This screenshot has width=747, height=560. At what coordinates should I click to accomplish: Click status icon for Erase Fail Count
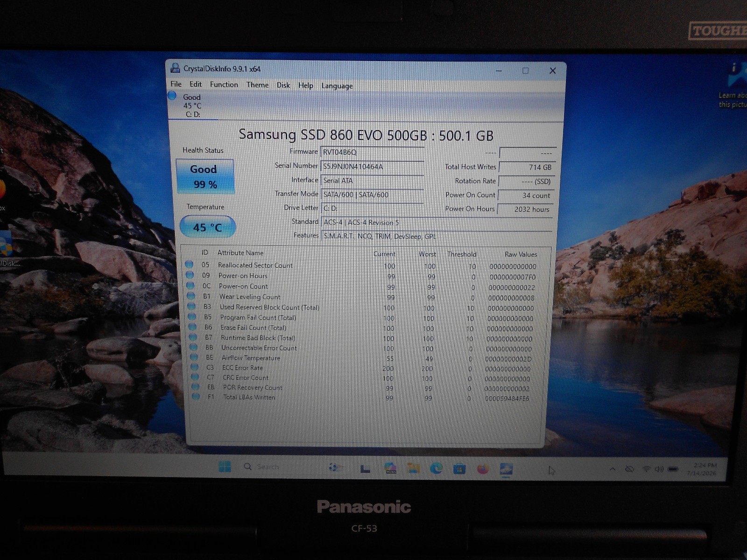click(x=192, y=327)
